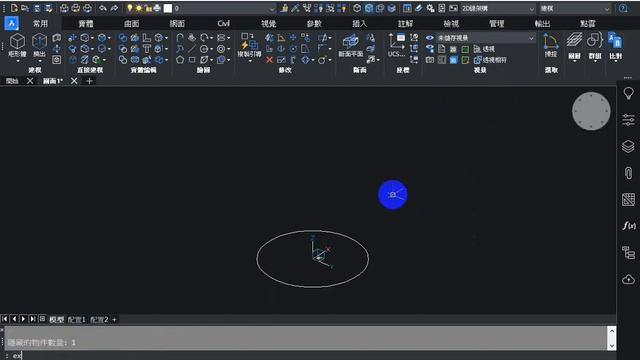This screenshot has width=640, height=360.
Task: Choose the rectangle drawing tool
Action: [x=192, y=60]
